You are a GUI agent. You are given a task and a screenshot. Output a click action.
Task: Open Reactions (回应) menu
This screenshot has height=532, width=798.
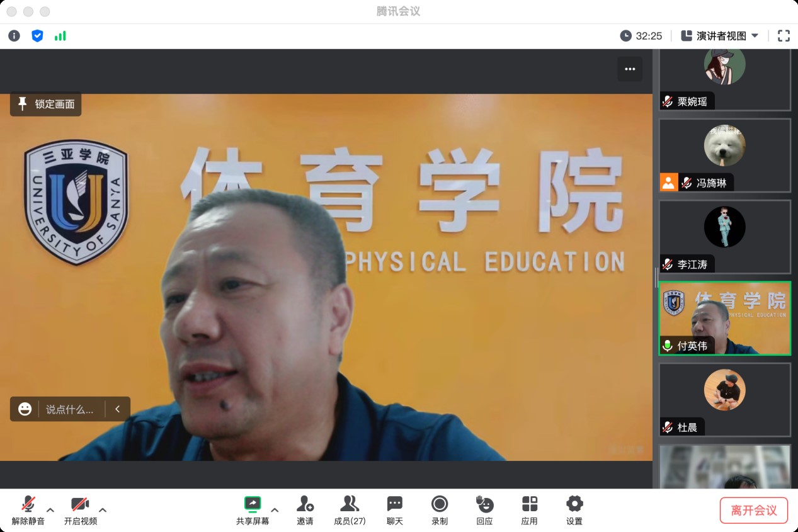tap(484, 510)
